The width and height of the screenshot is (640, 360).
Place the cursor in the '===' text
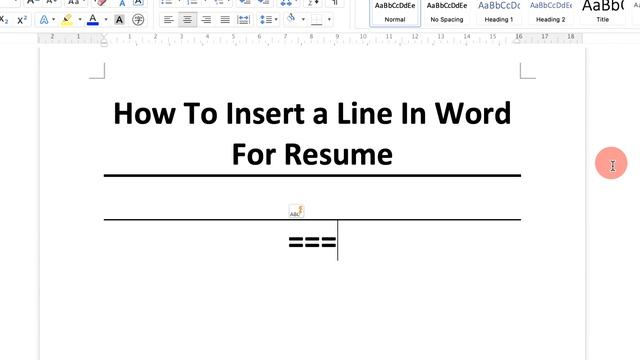click(312, 242)
